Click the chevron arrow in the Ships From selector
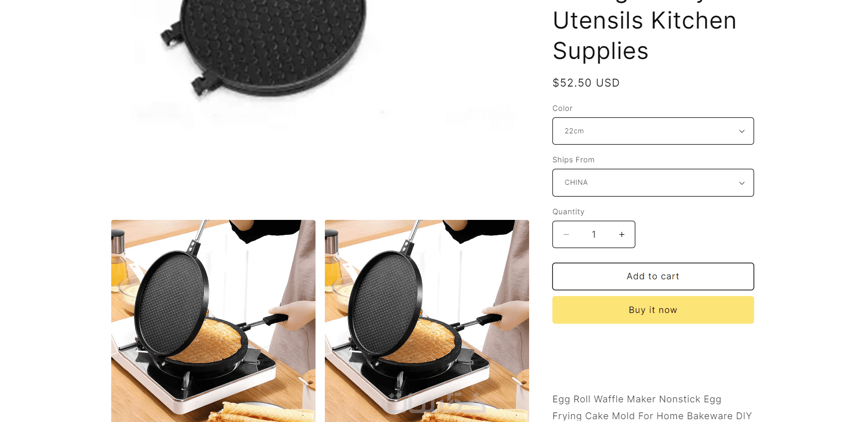Viewport: 868px width, 422px height. [x=742, y=183]
